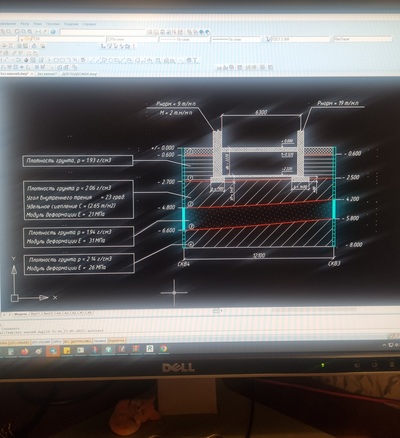Expand the layer selection dropdown

coord(62,39)
